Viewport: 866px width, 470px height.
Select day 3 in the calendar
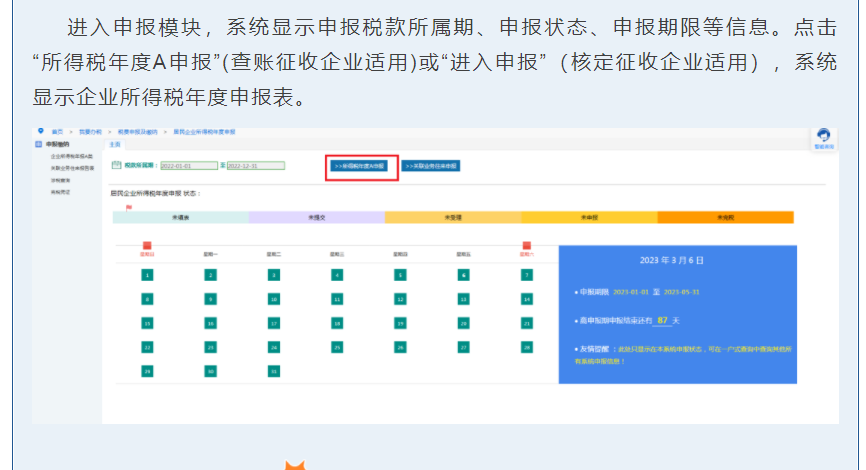pyautogui.click(x=274, y=275)
